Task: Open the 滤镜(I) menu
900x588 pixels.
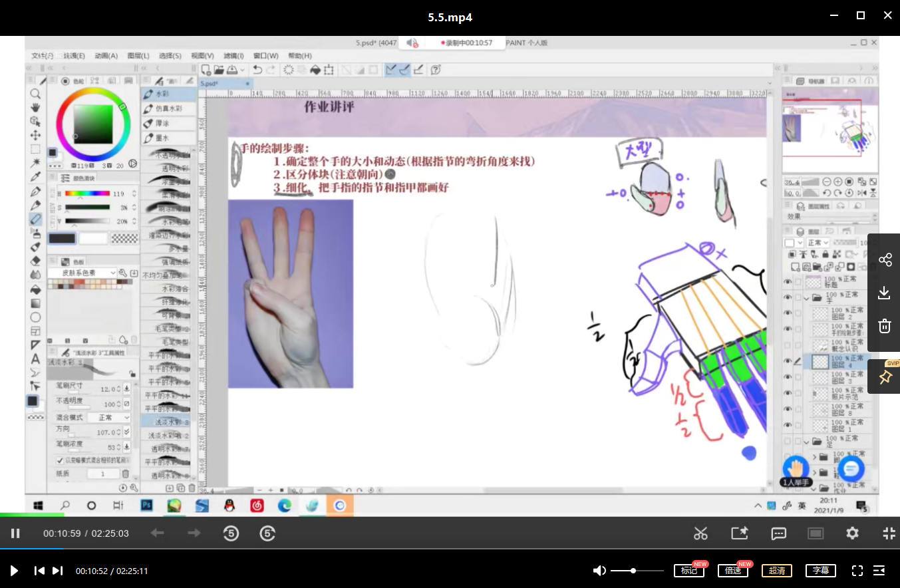Action: 233,56
